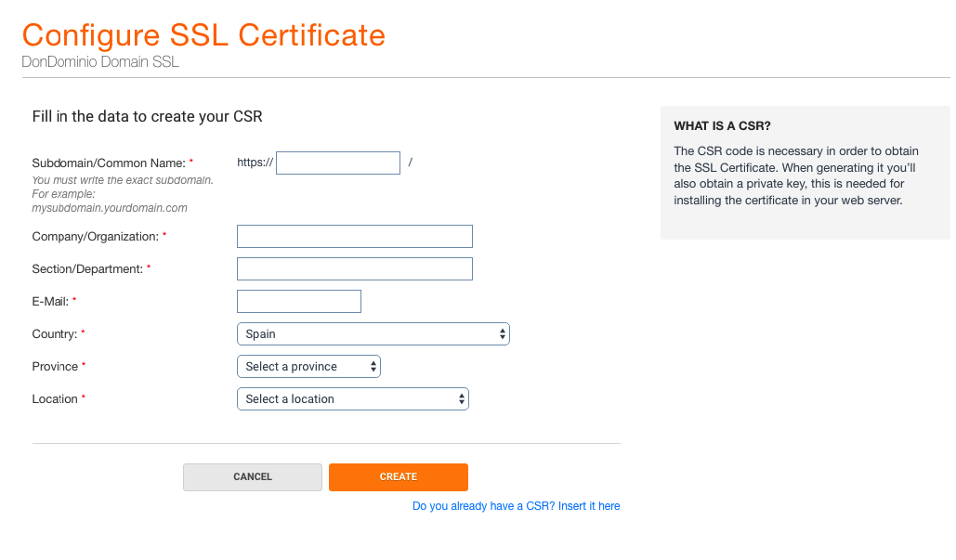956x560 pixels.
Task: Follow the 'Do you already have a CSR?' link
Action: (516, 506)
